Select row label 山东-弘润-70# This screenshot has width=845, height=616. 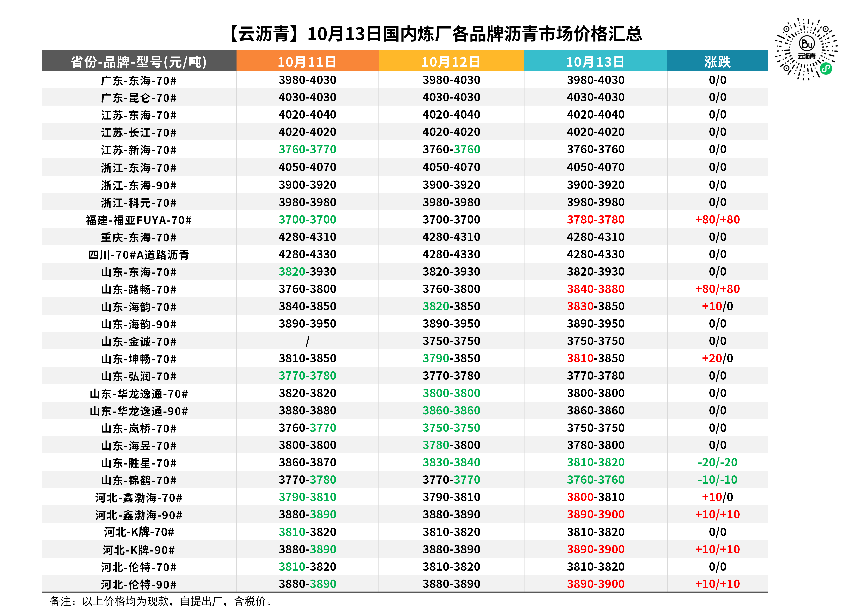coord(139,376)
